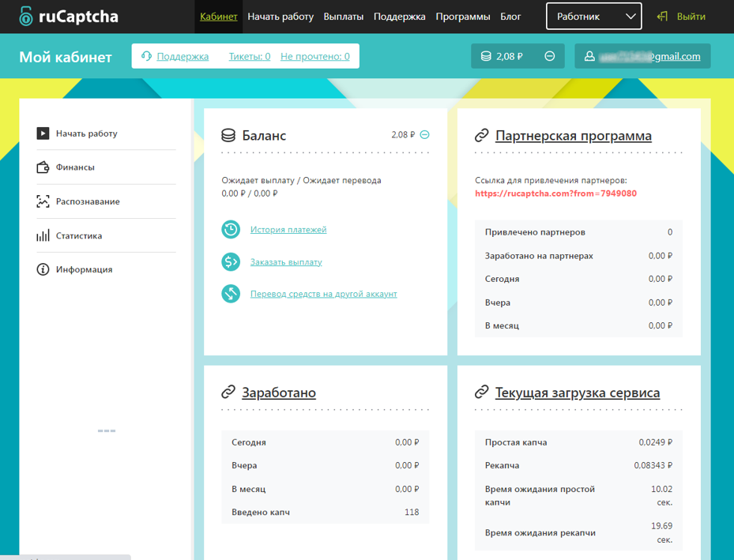Click the partner referral link URL
This screenshot has height=560, width=734.
pos(555,194)
